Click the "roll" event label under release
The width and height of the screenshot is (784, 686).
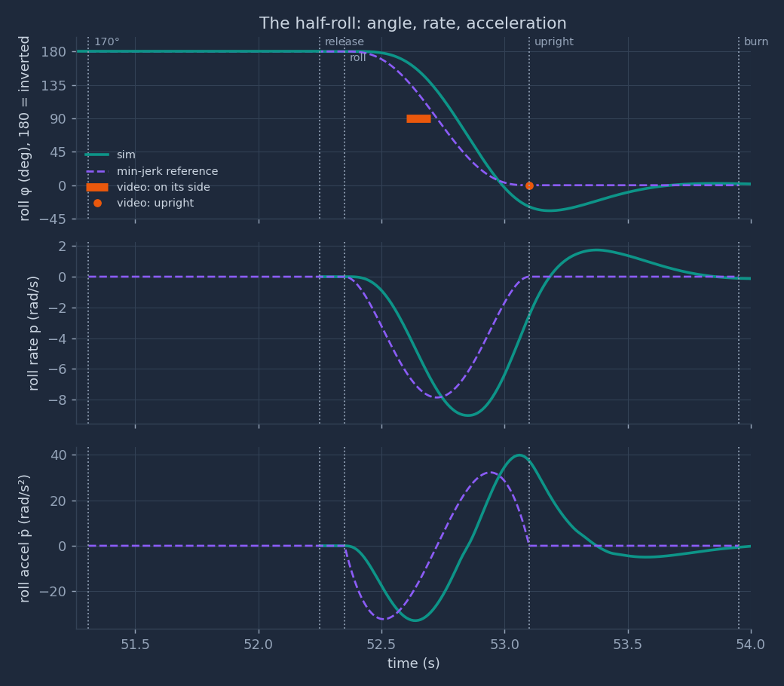tap(358, 58)
